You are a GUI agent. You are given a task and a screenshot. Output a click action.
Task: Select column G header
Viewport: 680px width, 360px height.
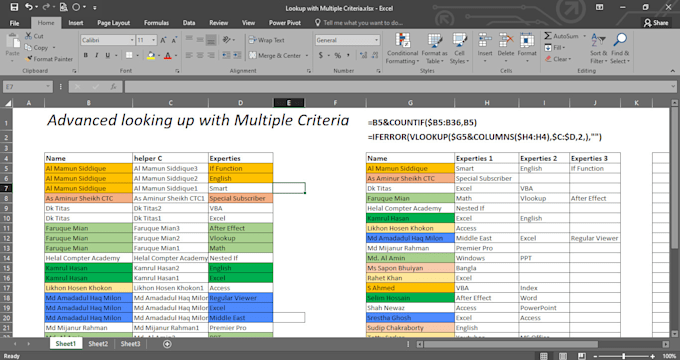click(x=410, y=103)
